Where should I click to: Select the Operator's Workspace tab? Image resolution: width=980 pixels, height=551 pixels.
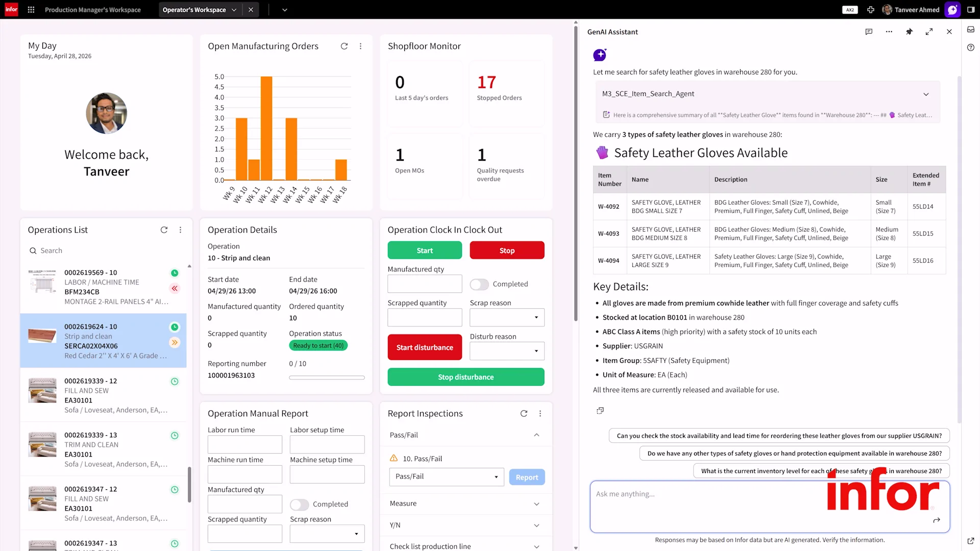tap(194, 10)
